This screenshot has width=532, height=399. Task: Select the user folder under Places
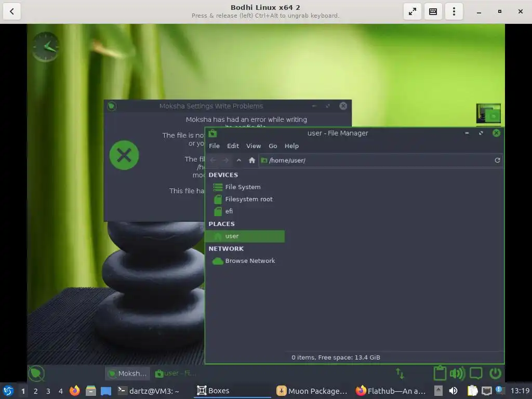(245, 236)
